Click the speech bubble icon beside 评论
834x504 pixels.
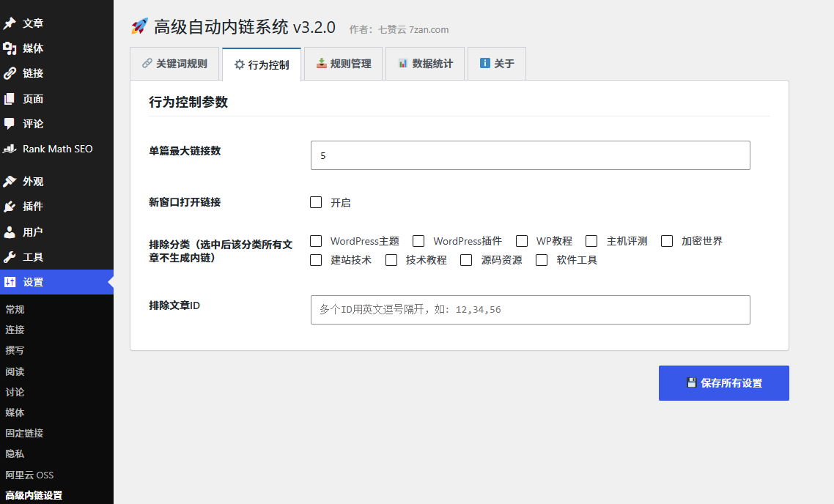coord(10,124)
